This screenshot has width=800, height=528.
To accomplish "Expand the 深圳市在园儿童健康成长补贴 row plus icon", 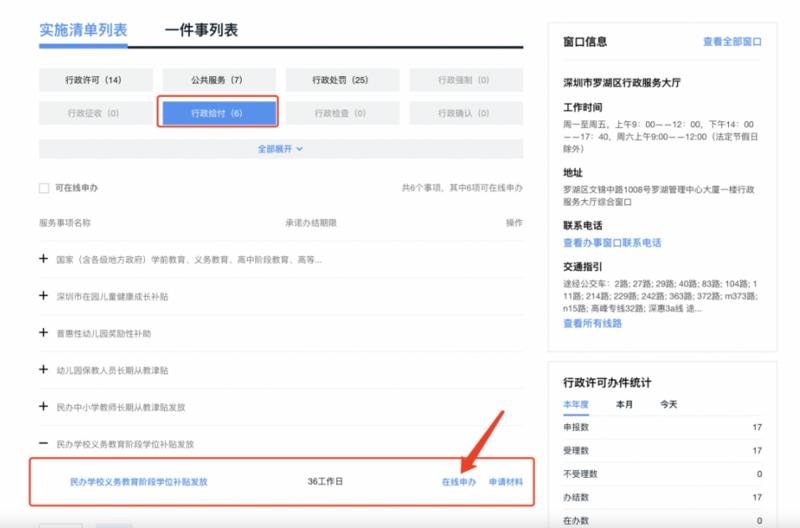I will click(x=43, y=296).
